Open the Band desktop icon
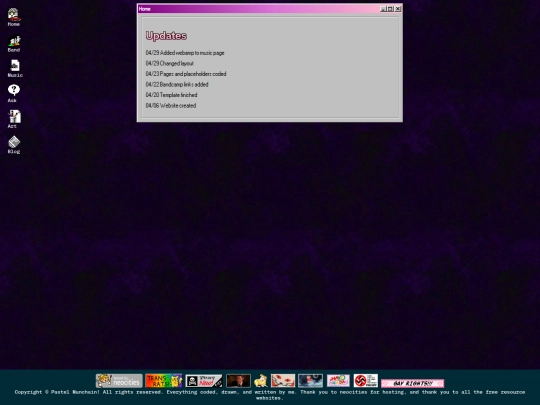This screenshot has width=540, height=405. pyautogui.click(x=14, y=43)
